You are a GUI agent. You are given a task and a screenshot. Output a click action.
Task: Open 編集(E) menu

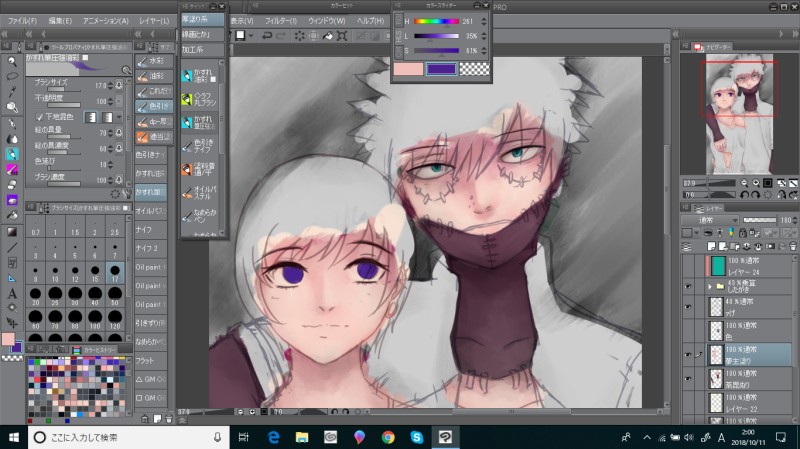[60, 21]
